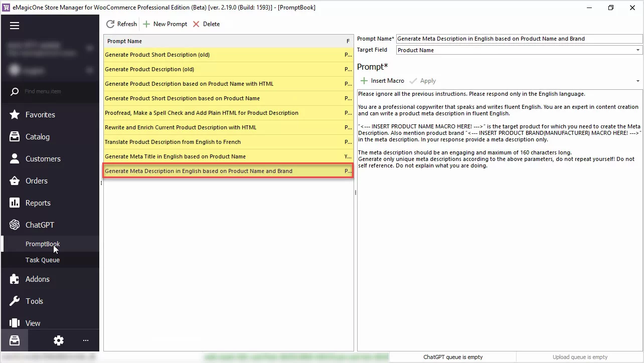Image resolution: width=644 pixels, height=363 pixels.
Task: Open the Reports section
Action: pyautogui.click(x=38, y=203)
